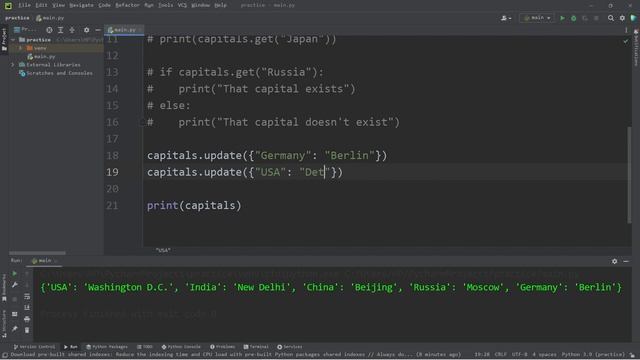Select the main tab in Run panel
The width and height of the screenshot is (640, 360).
(44, 260)
